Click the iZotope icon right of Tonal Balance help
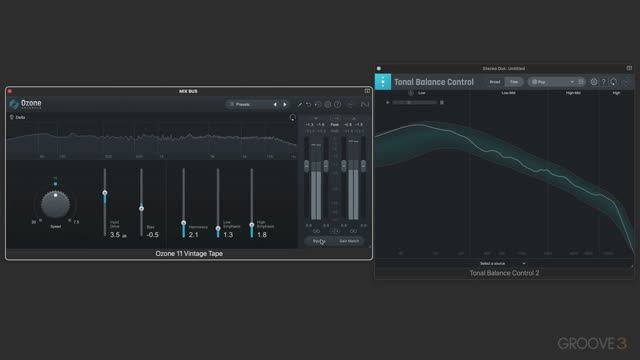The image size is (640, 360). 613,82
